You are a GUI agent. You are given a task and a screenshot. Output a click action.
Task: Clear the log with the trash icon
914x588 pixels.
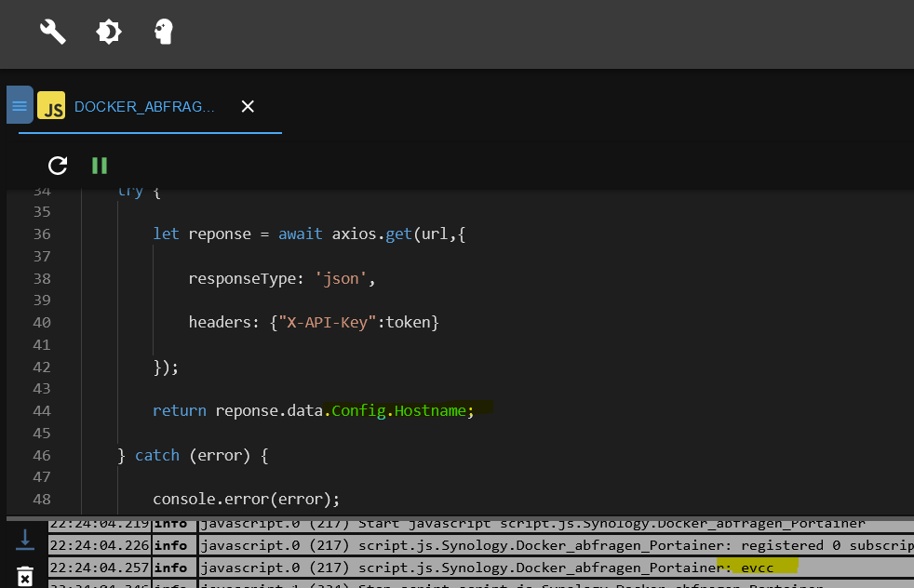point(26,577)
